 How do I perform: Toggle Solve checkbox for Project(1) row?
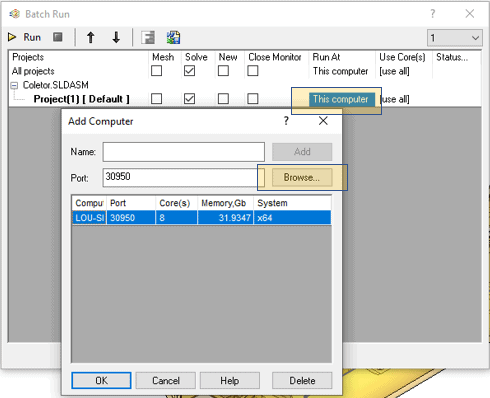click(x=189, y=99)
